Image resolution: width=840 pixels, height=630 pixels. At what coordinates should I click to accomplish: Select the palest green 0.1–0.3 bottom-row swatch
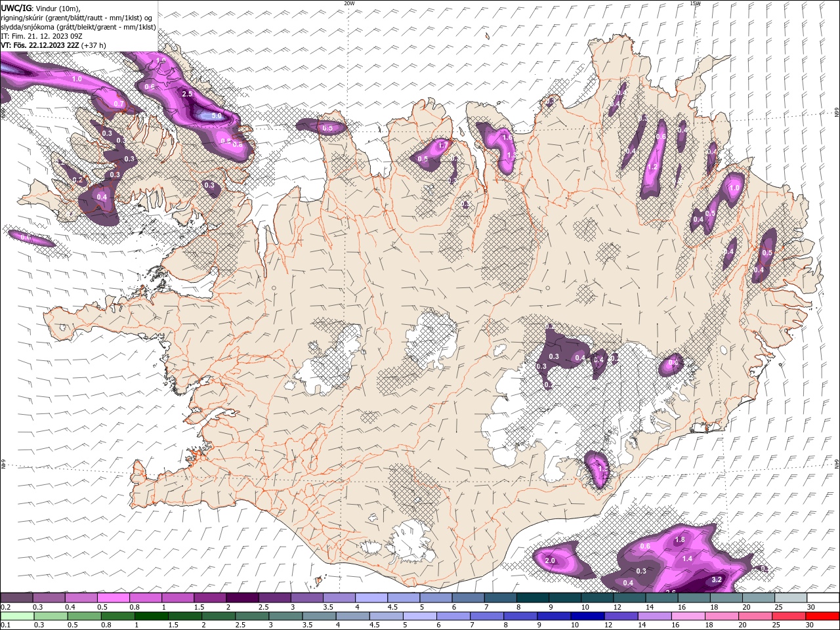(x=16, y=616)
